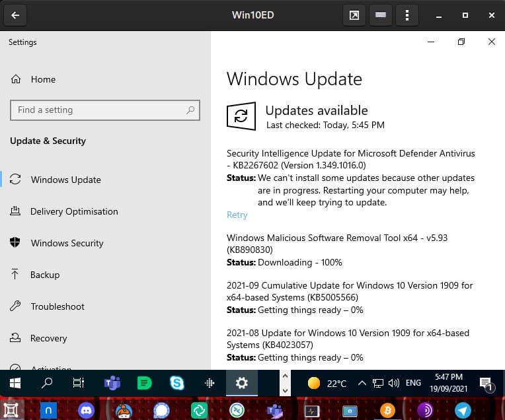Image resolution: width=505 pixels, height=420 pixels.
Task: Focus the Find a setting box
Action: coord(105,110)
